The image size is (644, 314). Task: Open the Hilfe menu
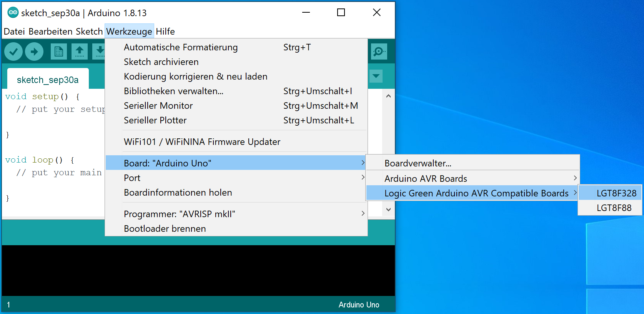tap(165, 32)
